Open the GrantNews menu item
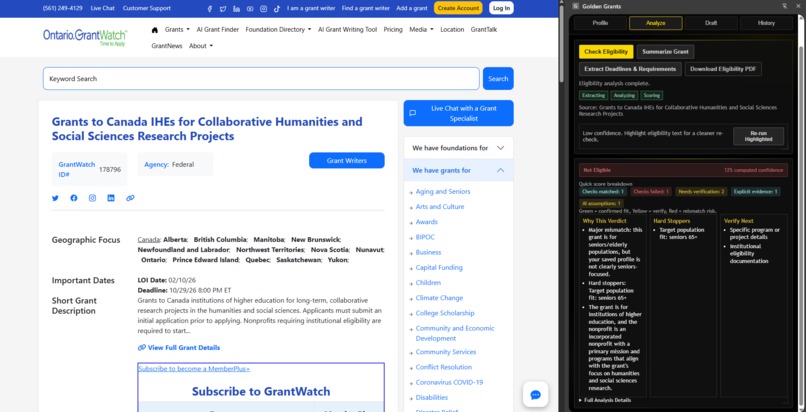This screenshot has height=412, width=806. (167, 46)
